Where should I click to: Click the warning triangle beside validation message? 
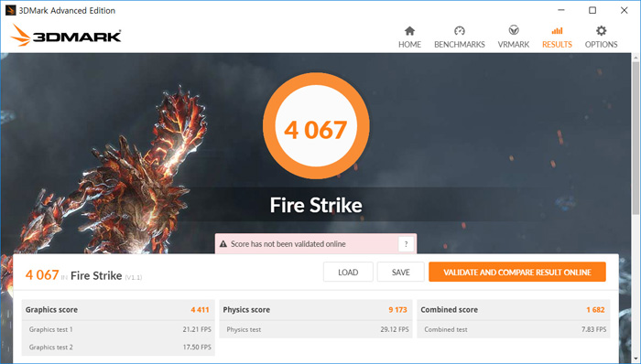pos(223,244)
